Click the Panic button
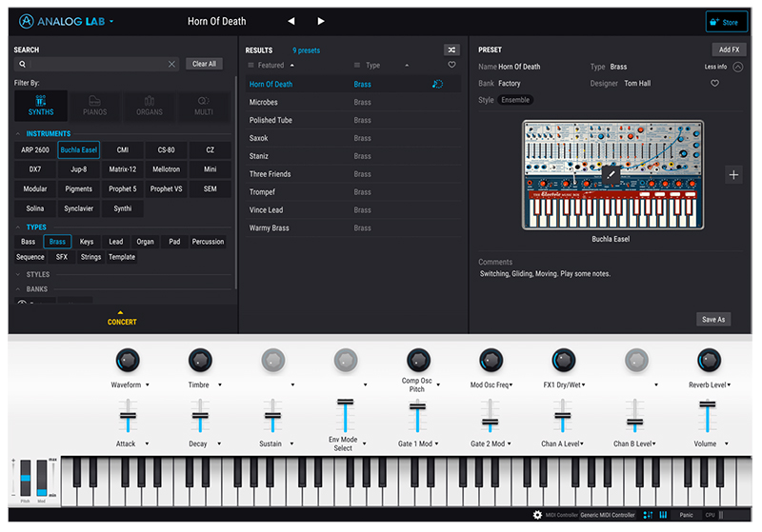 pyautogui.click(x=686, y=515)
